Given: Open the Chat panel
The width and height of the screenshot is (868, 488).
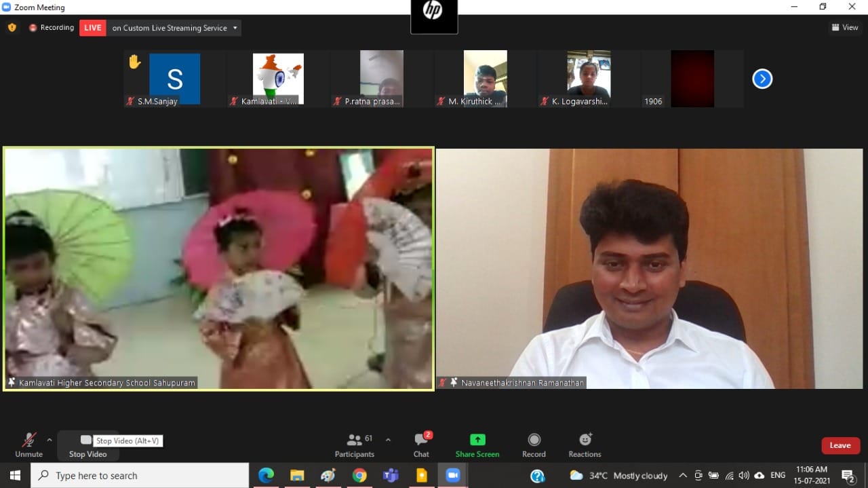Looking at the screenshot, I should 421,440.
